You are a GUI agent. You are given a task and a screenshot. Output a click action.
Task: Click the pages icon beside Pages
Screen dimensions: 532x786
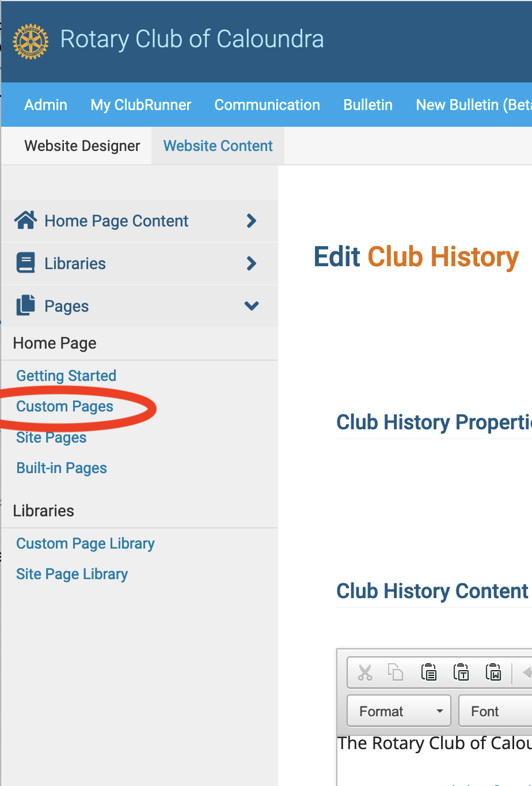26,306
